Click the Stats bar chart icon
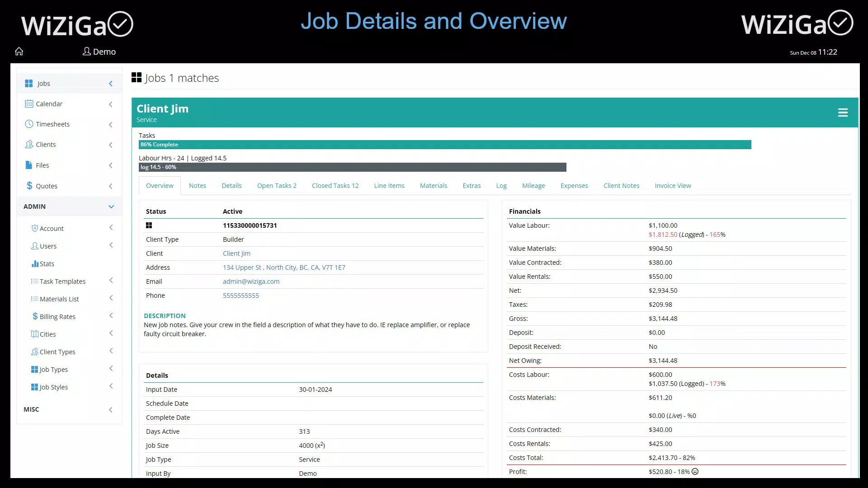868x488 pixels. point(35,264)
